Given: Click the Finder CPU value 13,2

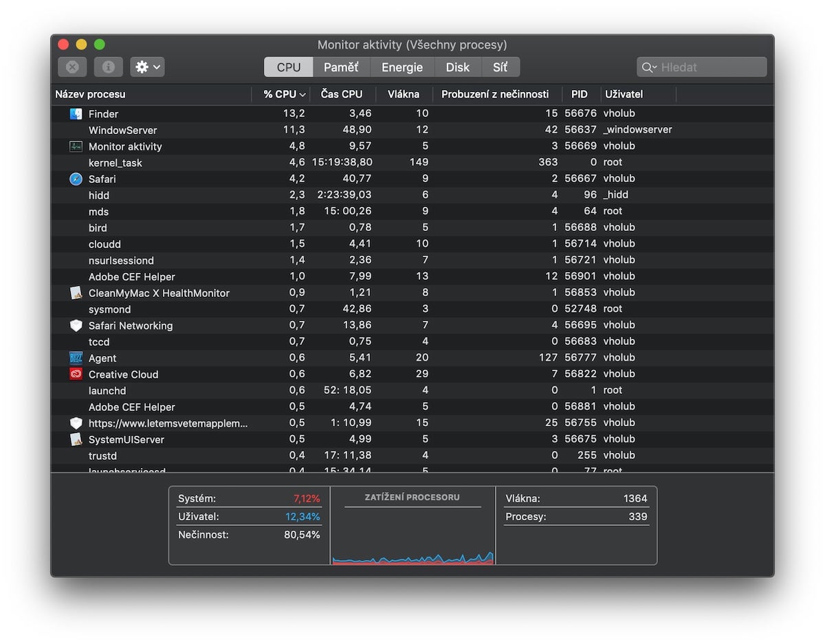Looking at the screenshot, I should coord(294,113).
